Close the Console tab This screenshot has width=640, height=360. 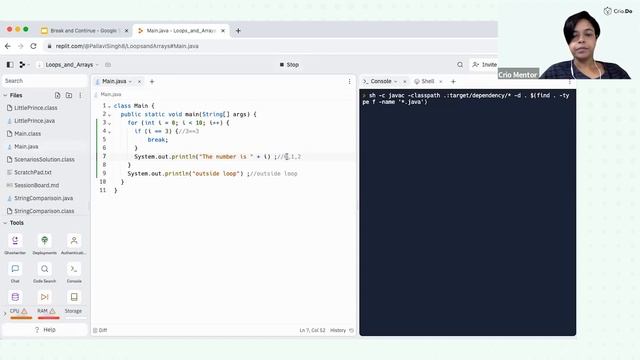coord(404,82)
